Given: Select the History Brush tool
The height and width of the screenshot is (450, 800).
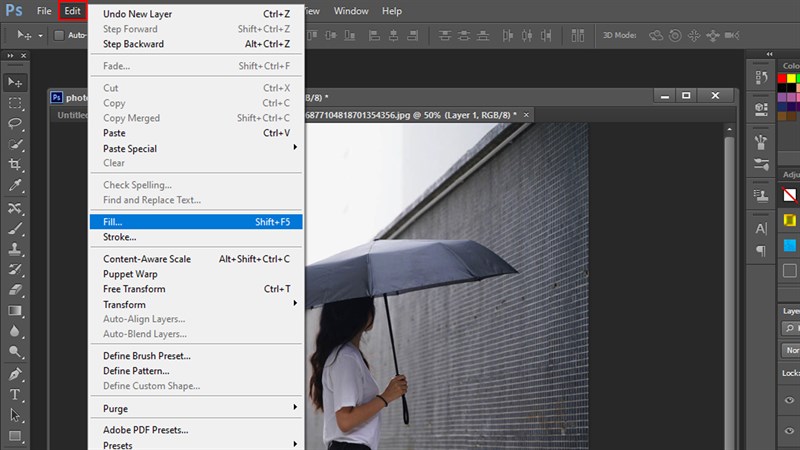Looking at the screenshot, I should click(x=15, y=269).
